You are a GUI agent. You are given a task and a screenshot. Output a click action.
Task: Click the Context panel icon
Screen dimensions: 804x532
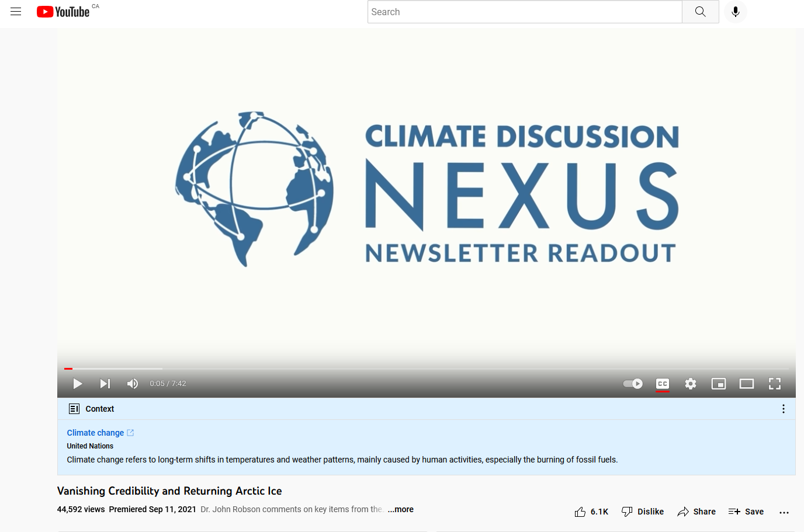tap(74, 409)
